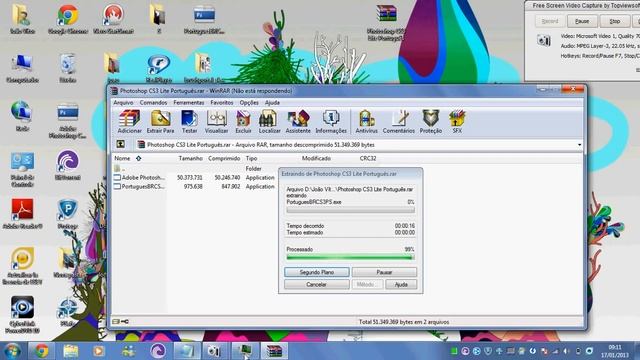Click the camera icon in video capture window

544,40
